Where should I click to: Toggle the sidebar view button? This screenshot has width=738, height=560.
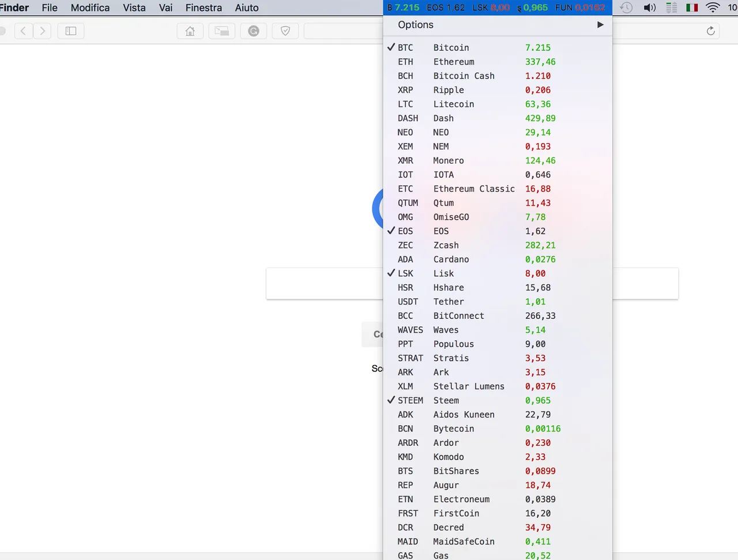tap(71, 31)
